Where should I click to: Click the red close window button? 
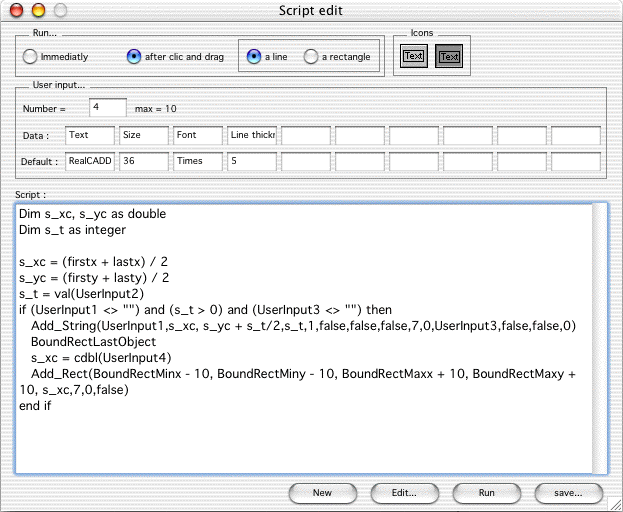pyautogui.click(x=17, y=10)
